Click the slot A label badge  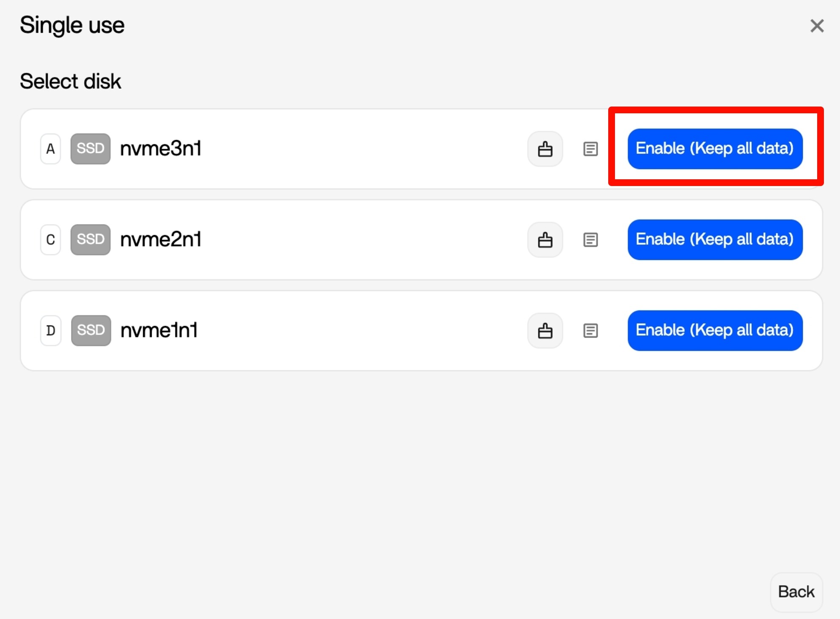click(x=50, y=149)
